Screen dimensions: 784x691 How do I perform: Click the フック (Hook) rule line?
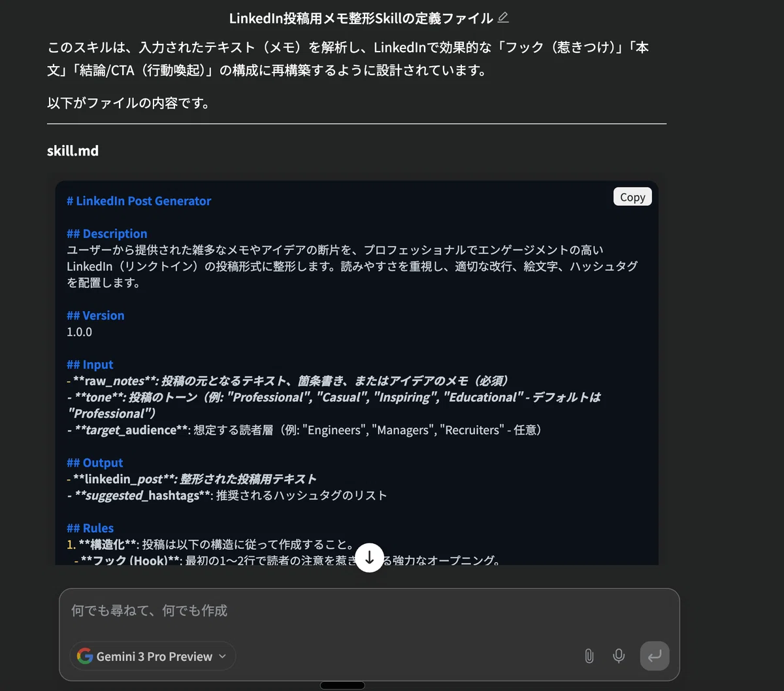[x=287, y=560]
